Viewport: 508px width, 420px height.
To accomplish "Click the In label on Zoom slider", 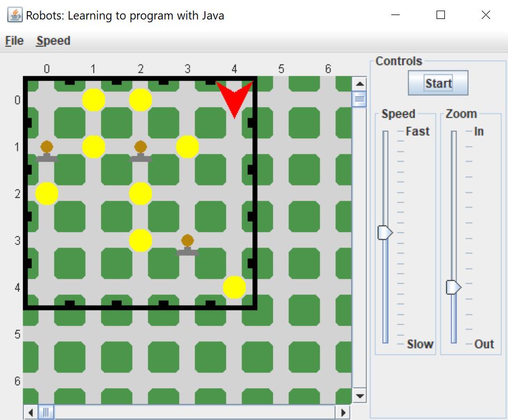I will click(478, 131).
